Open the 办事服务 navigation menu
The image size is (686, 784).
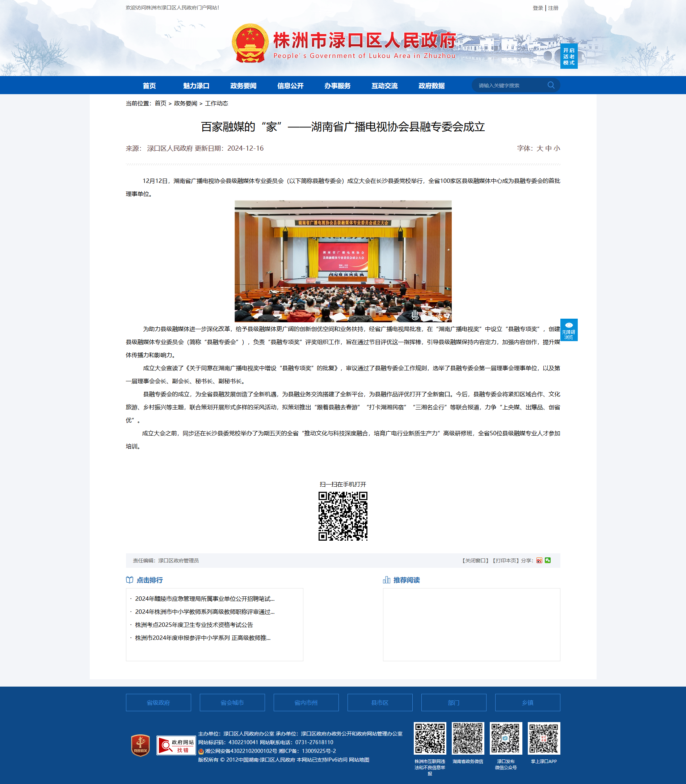[337, 86]
